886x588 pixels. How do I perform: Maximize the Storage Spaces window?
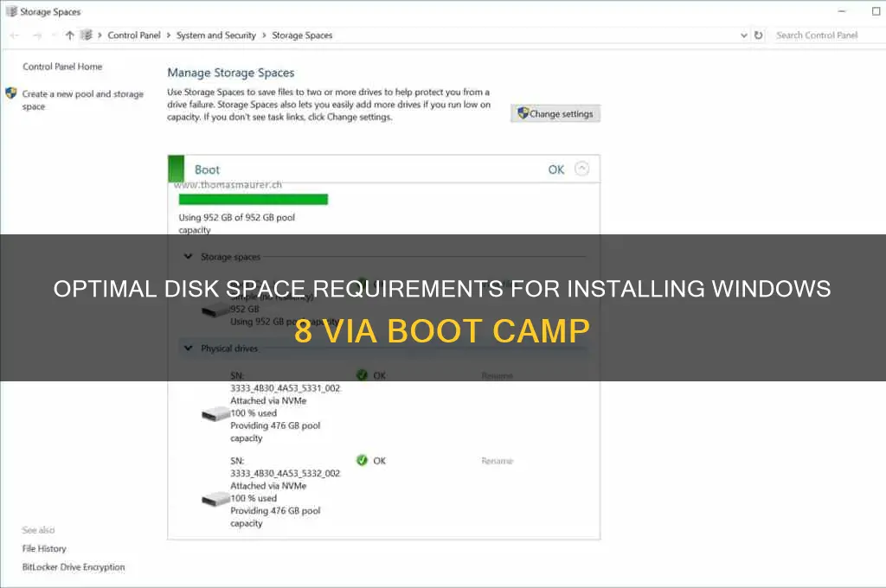pyautogui.click(x=876, y=11)
